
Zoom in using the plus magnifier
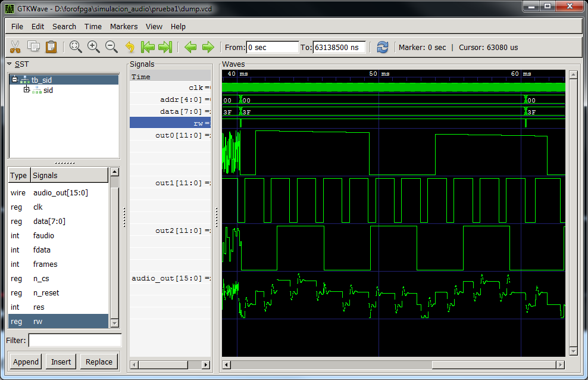(x=93, y=47)
